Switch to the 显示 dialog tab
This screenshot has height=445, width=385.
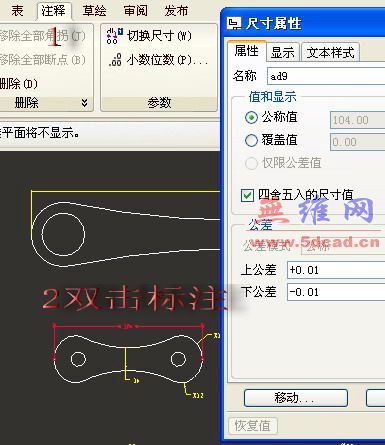[283, 52]
